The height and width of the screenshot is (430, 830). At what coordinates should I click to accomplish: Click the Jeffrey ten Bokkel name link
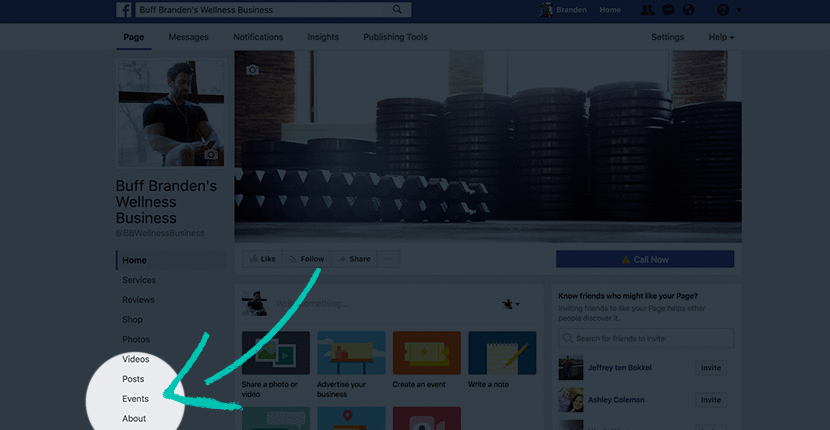pos(619,368)
